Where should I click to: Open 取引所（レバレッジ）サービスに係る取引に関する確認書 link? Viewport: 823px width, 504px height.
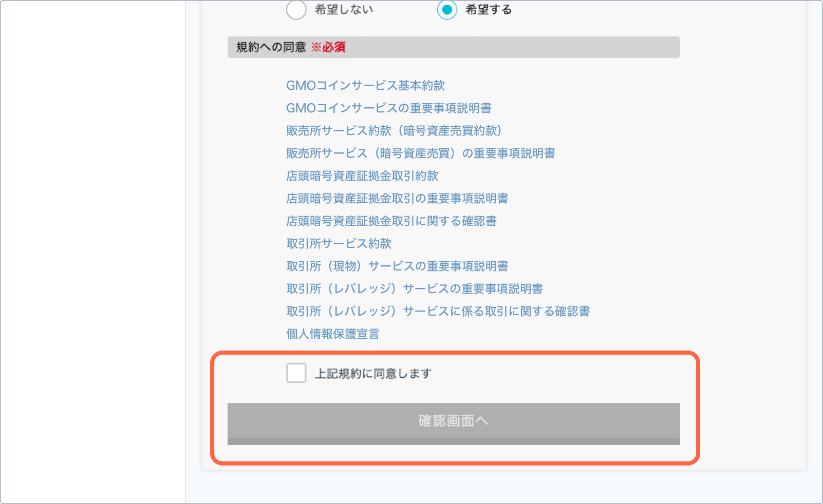(x=438, y=311)
